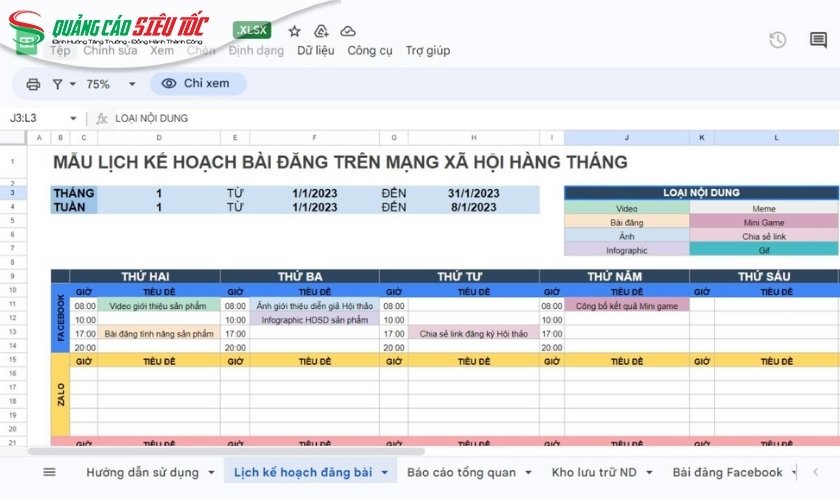The height and width of the screenshot is (500, 840).
Task: Select the Ảnh legend cell
Action: (626, 236)
